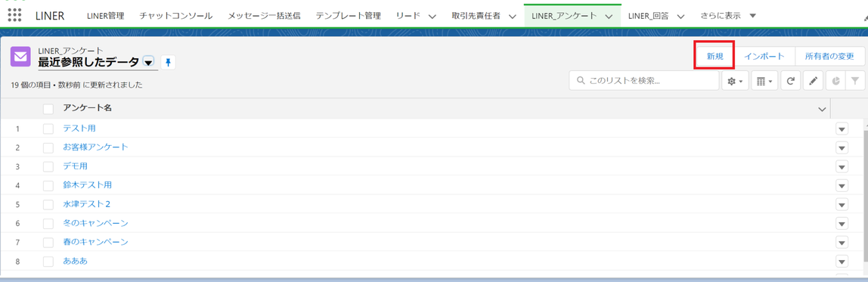The width and height of the screenshot is (868, 282).
Task: Click the このリストを検索 search field
Action: pyautogui.click(x=643, y=80)
